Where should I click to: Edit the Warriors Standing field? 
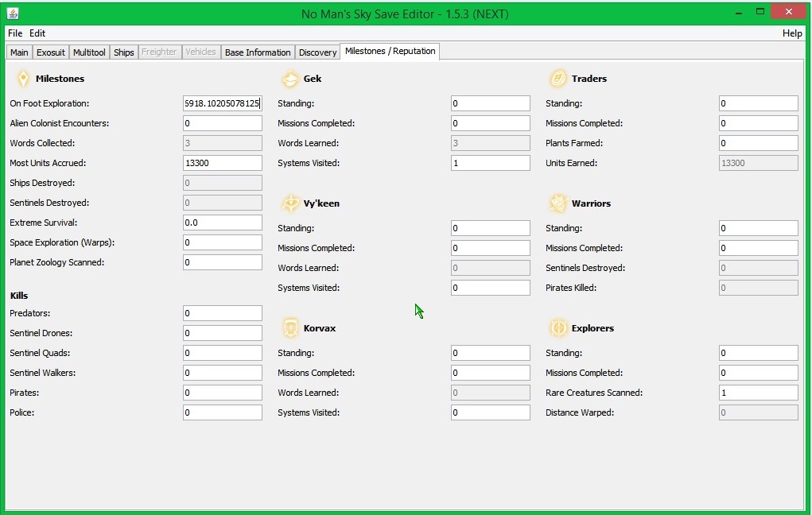759,228
